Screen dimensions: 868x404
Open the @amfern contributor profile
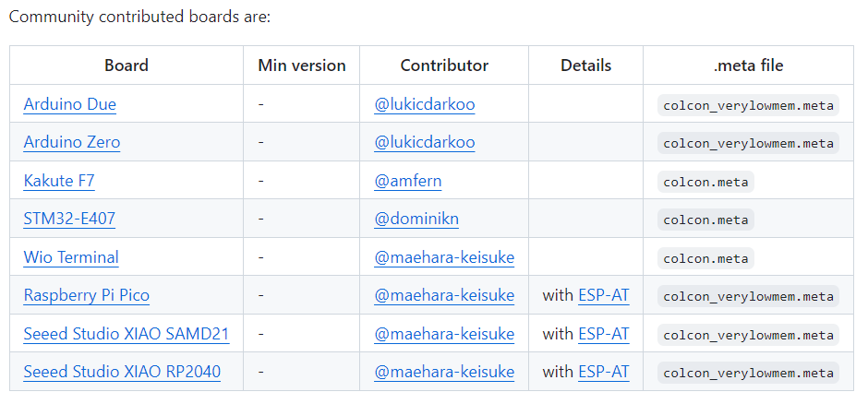coord(407,181)
